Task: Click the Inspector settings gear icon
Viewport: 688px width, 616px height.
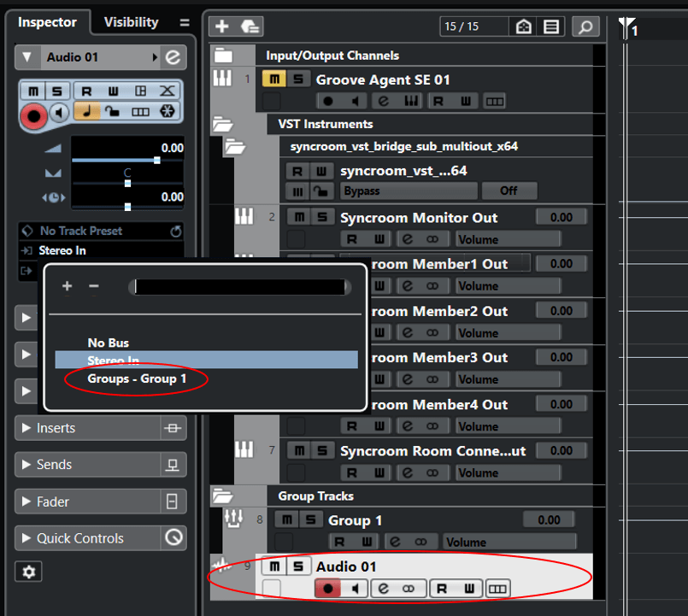Action: (x=28, y=572)
